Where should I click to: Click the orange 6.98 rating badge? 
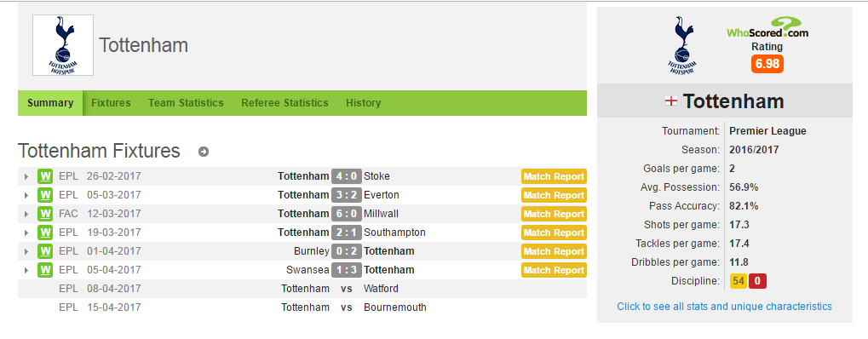point(767,64)
